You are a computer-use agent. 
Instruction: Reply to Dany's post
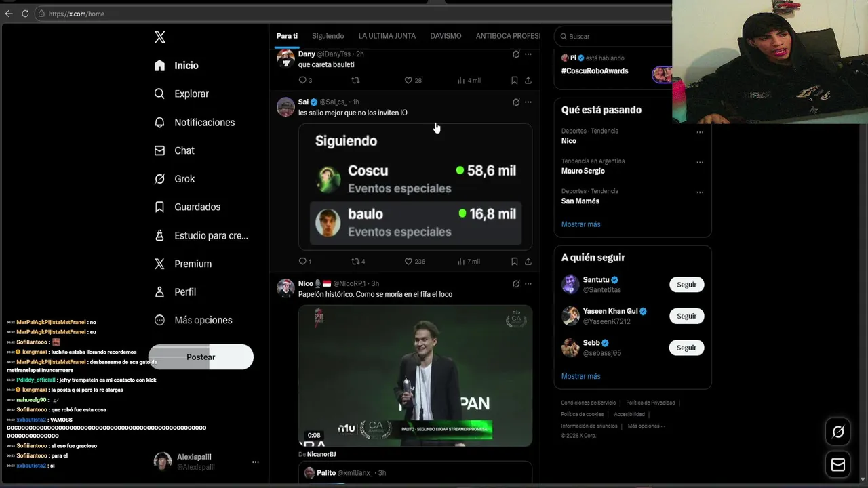(304, 80)
